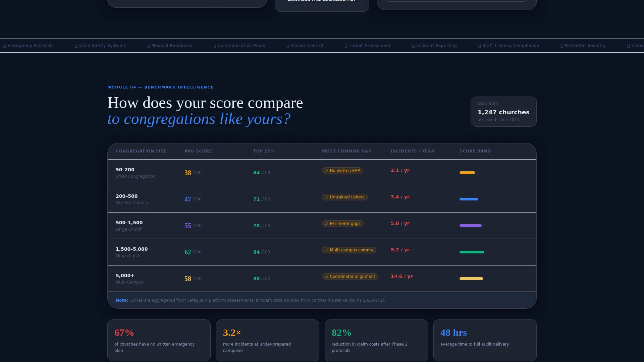Click the top 25% score 71

pyautogui.click(x=257, y=199)
